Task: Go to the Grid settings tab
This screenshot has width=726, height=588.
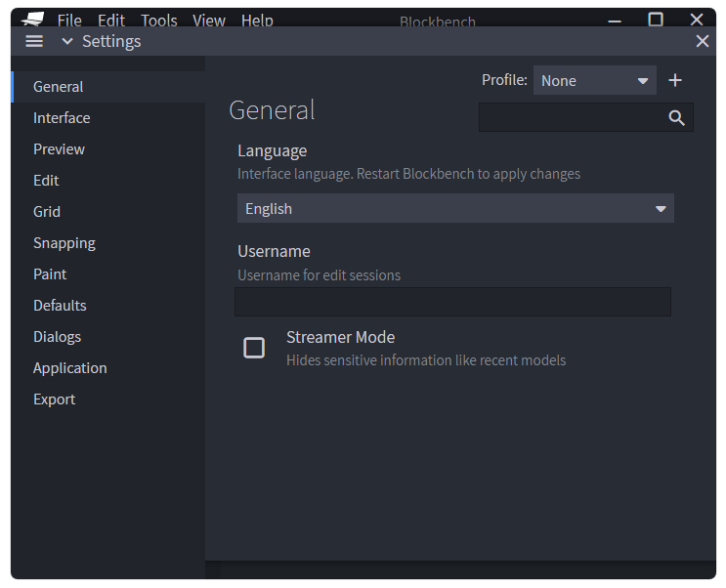Action: 47,212
